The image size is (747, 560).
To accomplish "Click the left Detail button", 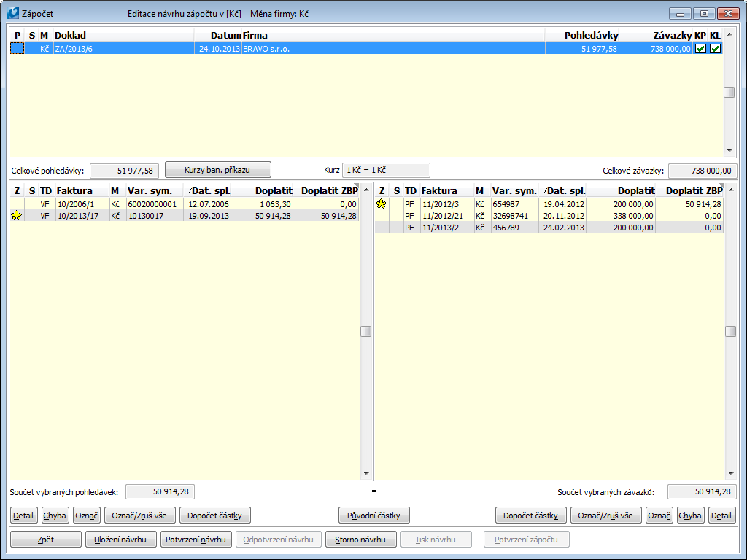I will (23, 516).
